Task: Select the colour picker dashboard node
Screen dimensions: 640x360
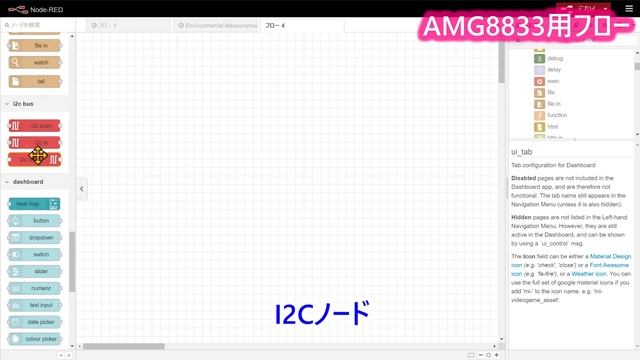Action: pos(35,339)
